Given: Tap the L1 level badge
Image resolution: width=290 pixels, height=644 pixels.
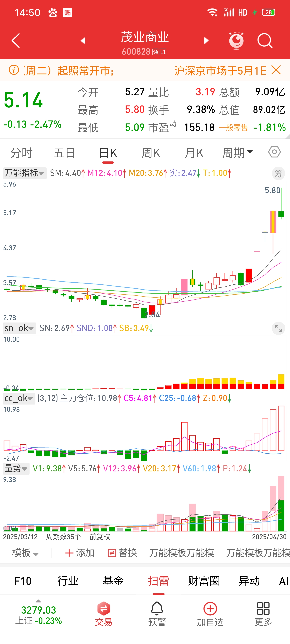Looking at the screenshot, I should click(x=163, y=52).
